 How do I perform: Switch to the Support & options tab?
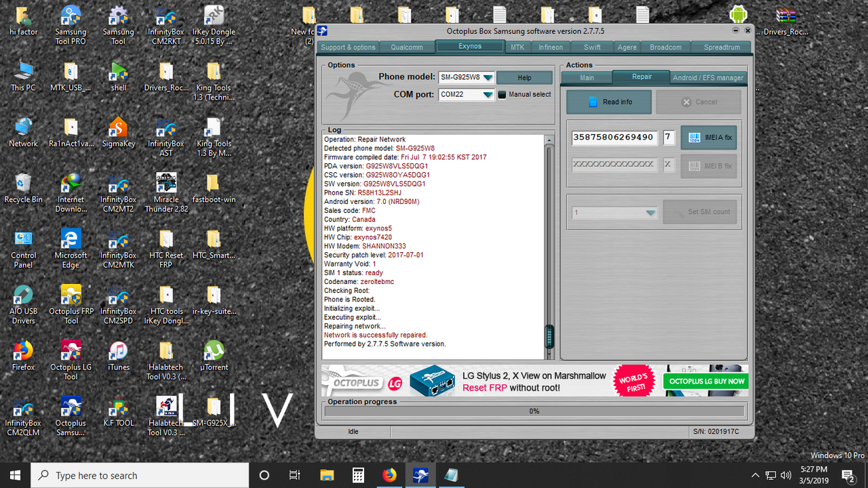tap(348, 47)
